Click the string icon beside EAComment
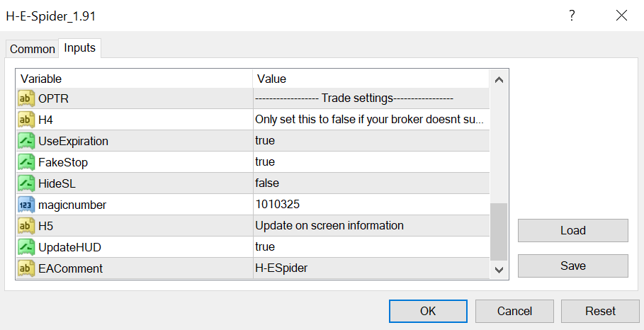Screen dimensions: 644x330 coord(26,268)
